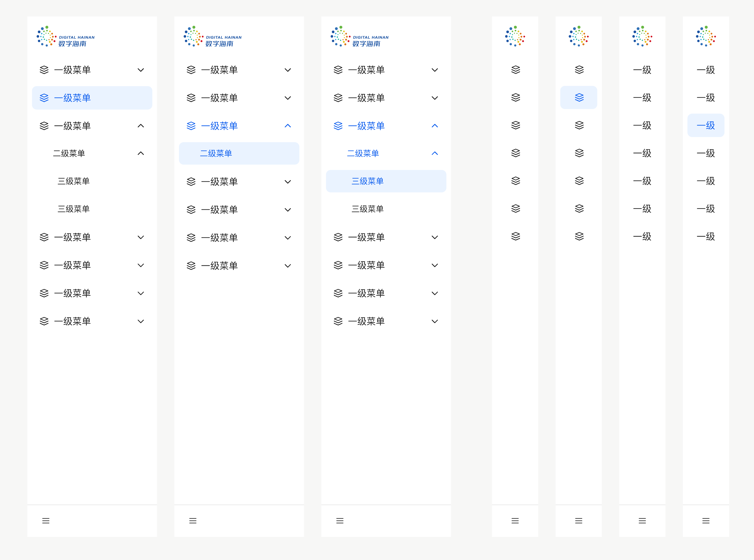Click the 数字海南 logo in the third sidebar
Image resolution: width=754 pixels, height=560 pixels.
click(x=360, y=36)
